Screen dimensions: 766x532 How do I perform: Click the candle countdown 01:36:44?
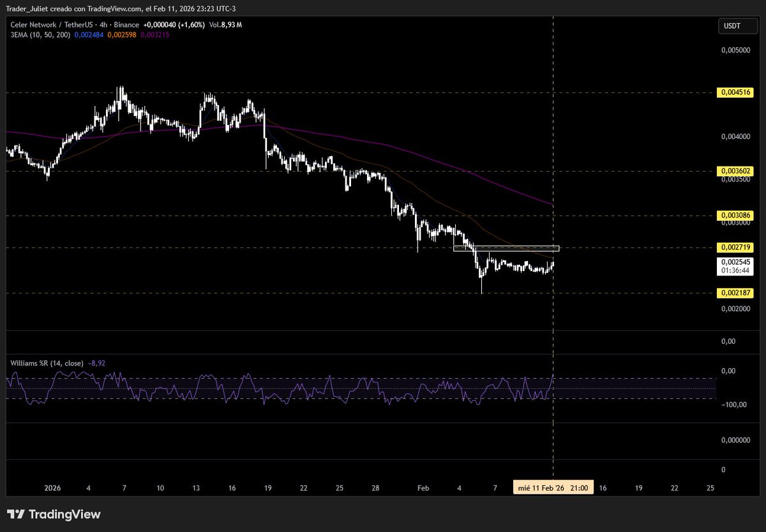coord(736,270)
